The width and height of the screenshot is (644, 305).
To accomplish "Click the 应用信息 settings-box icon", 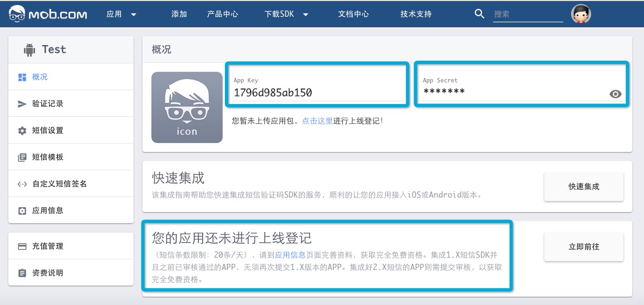I will [22, 211].
